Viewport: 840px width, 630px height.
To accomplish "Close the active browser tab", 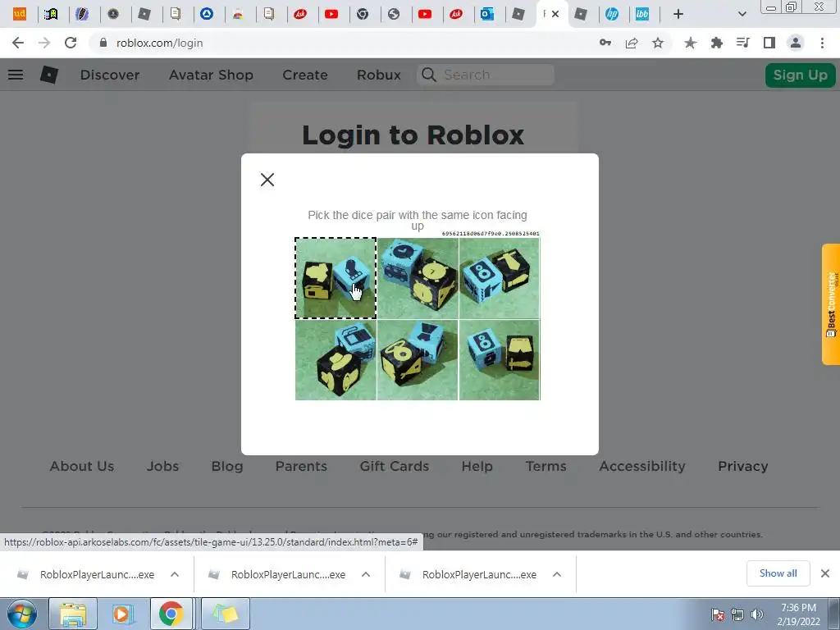I will coord(555,14).
